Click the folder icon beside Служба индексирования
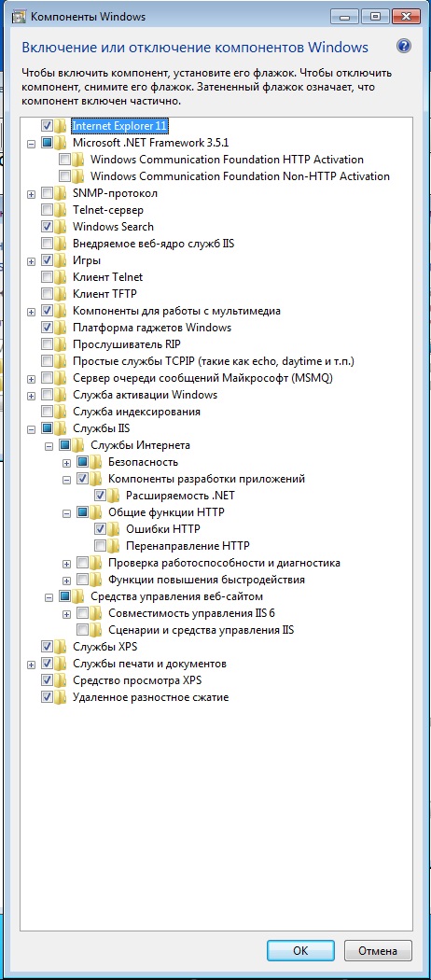 point(61,412)
